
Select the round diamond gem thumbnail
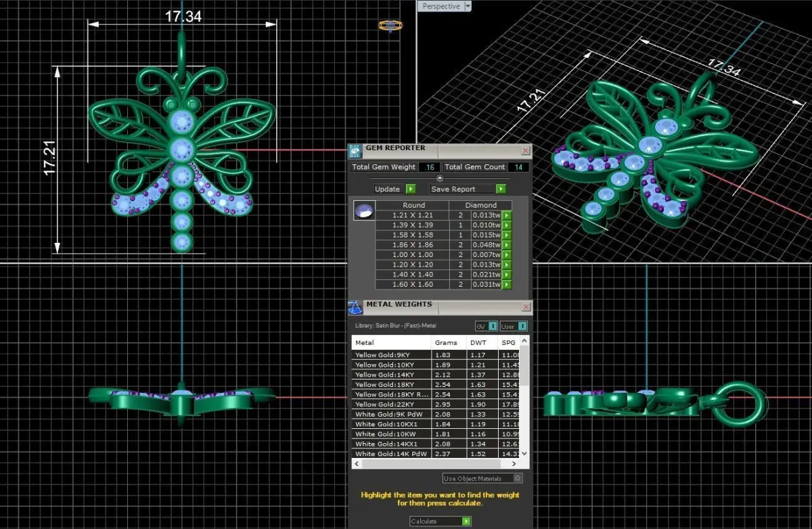(x=364, y=211)
